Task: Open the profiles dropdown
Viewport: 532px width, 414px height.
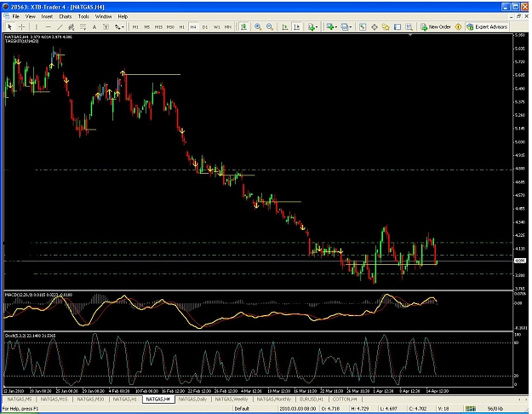Action: coord(346,26)
